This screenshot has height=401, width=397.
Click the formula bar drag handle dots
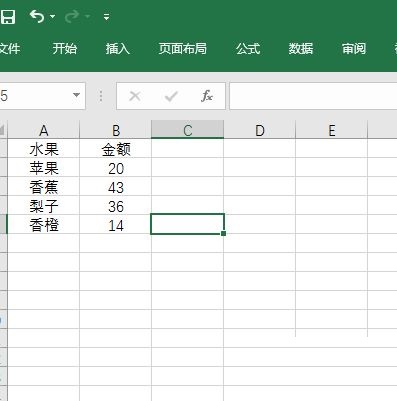click(x=101, y=96)
